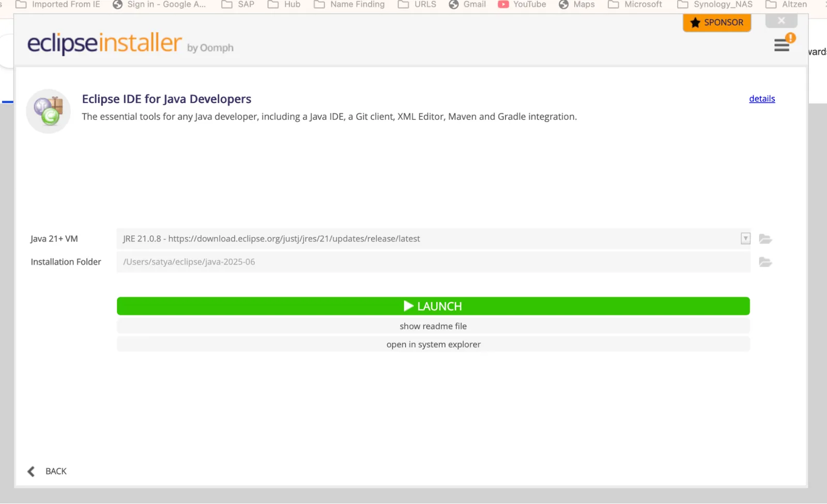827x504 pixels.
Task: Open installation in system explorer
Action: click(433, 344)
